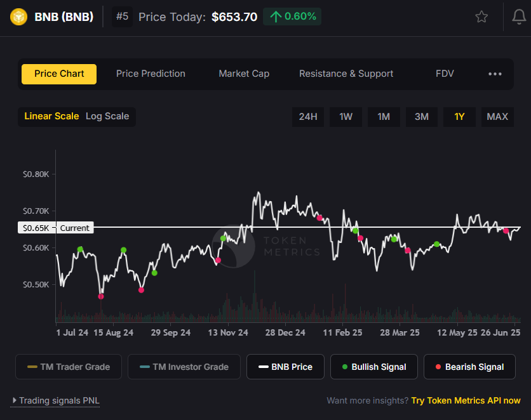Click the $0.50K axis label
This screenshot has height=420, width=531.
click(x=36, y=285)
